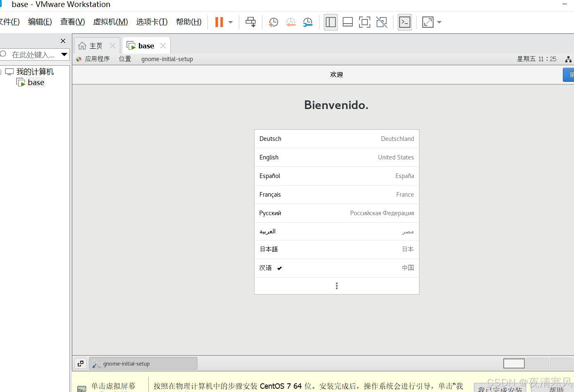The height and width of the screenshot is (392, 574).
Task: Select the base VM in library tree
Action: 36,83
